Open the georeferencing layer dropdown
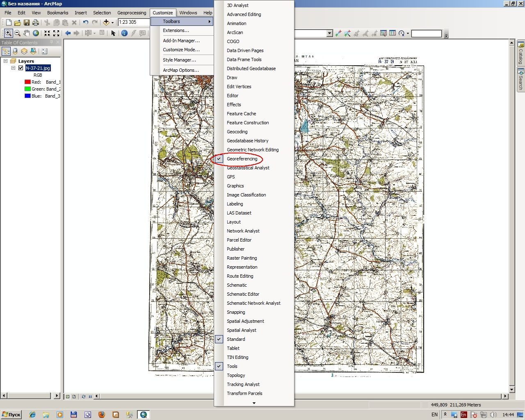The height and width of the screenshot is (420, 525). coord(329,33)
